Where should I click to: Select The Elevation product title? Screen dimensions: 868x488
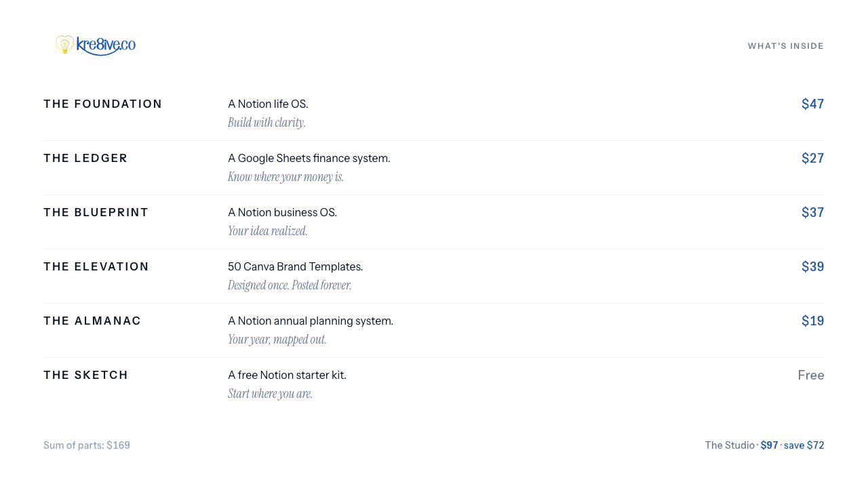pos(96,266)
